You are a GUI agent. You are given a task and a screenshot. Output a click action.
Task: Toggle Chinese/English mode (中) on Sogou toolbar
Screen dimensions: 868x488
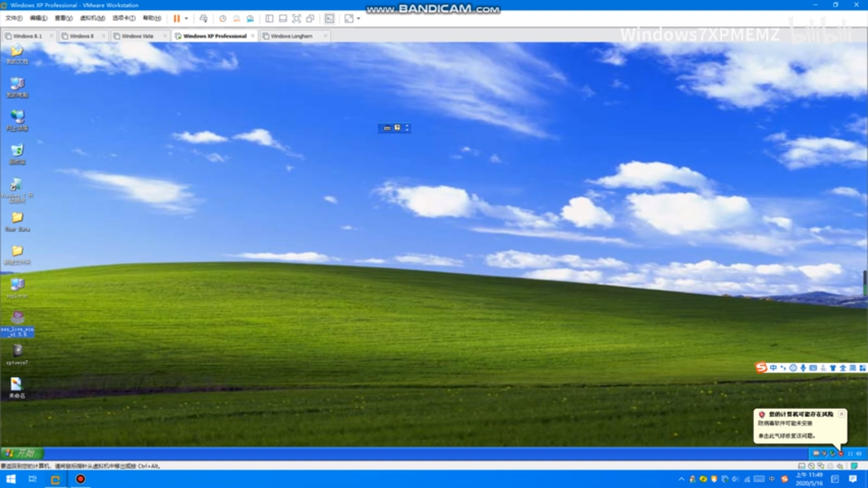(x=773, y=368)
